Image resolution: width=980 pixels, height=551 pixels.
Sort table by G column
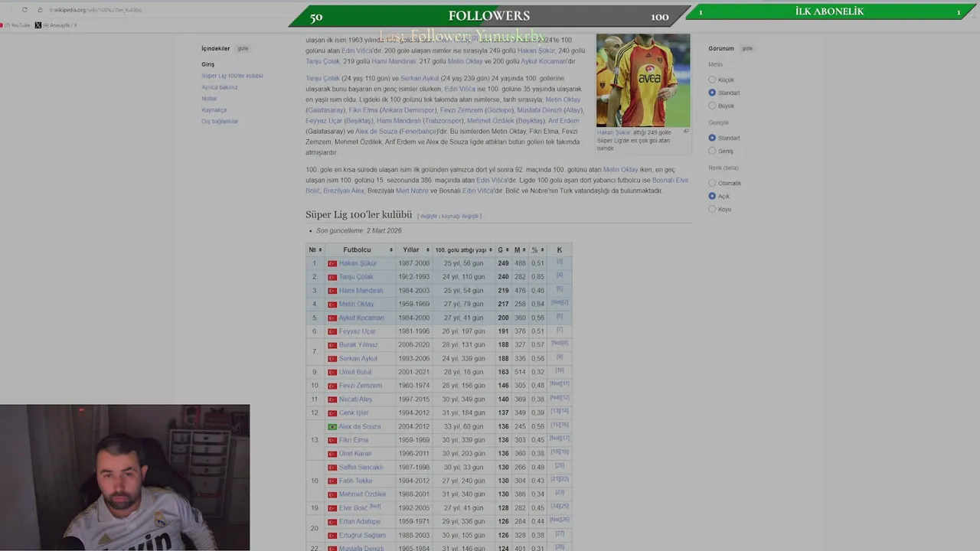503,250
